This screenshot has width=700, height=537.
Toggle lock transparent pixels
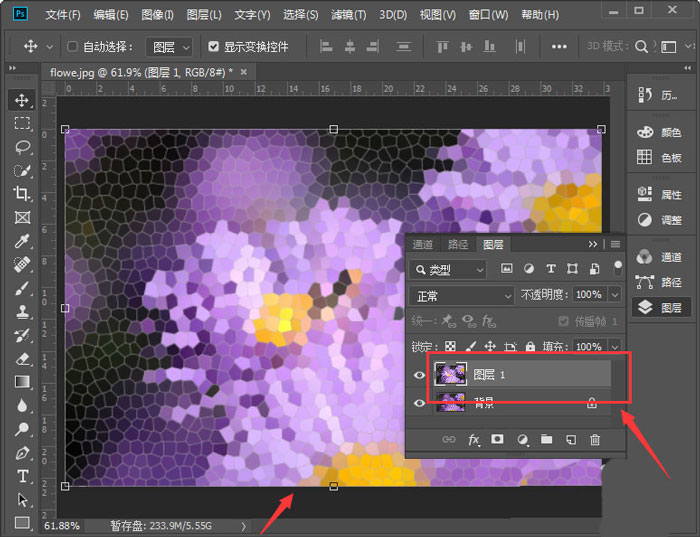pos(450,347)
